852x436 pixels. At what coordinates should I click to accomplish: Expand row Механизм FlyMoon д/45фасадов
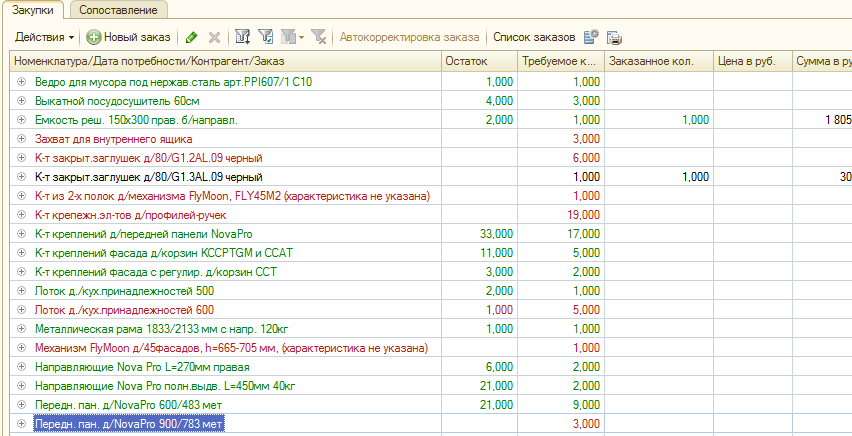click(21, 348)
